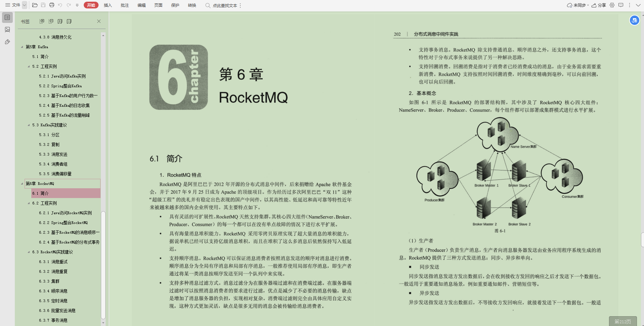The width and height of the screenshot is (644, 326).
Task: Click the expand all bookmarks icon
Action: 42,21
